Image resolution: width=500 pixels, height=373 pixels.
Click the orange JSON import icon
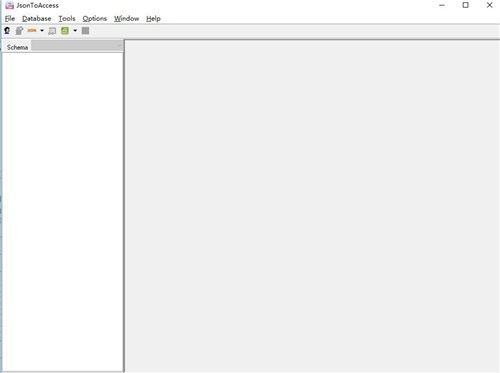coord(32,31)
